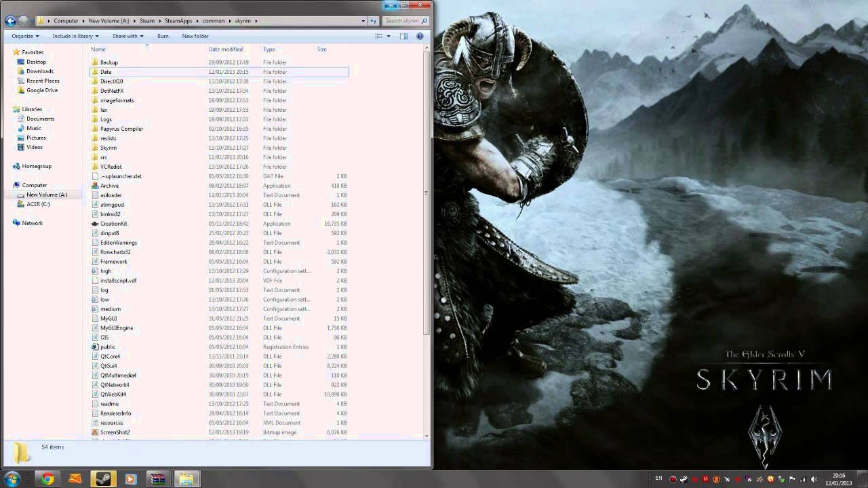868x488 pixels.
Task: Click the taskbar clock showing 20:16
Action: [x=840, y=479]
